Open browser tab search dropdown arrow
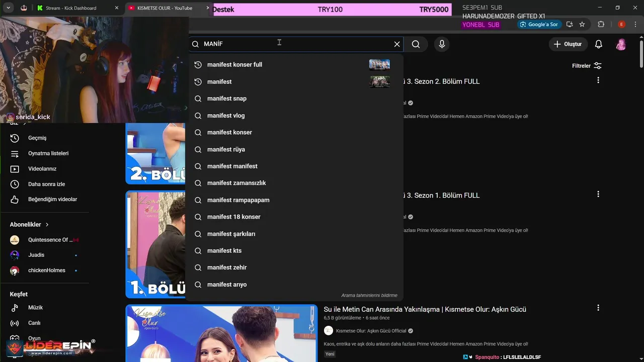Viewport: 644px width, 362px height. (8, 8)
